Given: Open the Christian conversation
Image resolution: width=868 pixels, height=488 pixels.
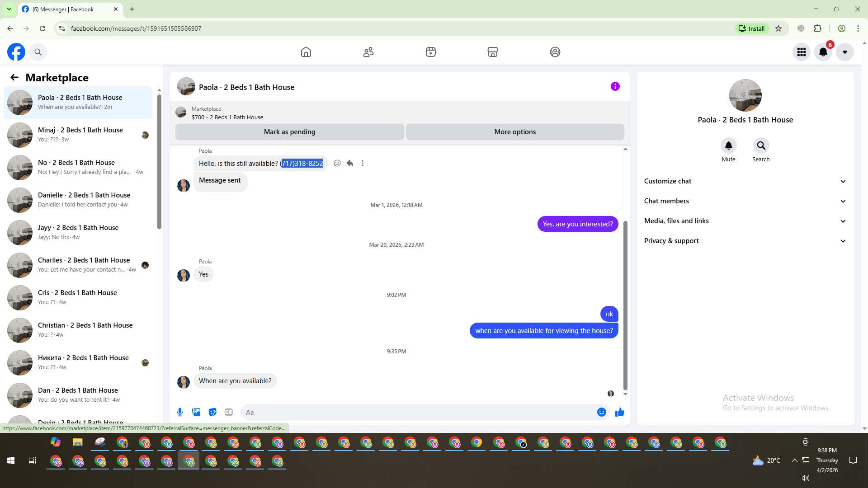Looking at the screenshot, I should (78, 330).
